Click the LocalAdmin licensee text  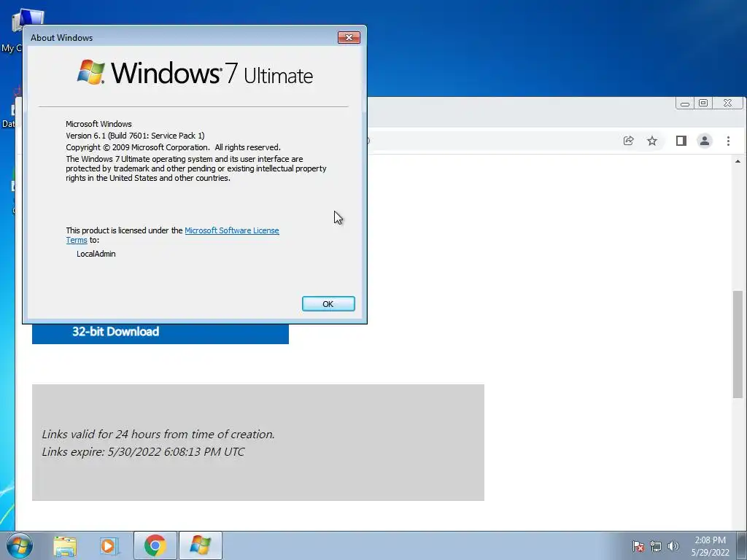[x=96, y=254]
